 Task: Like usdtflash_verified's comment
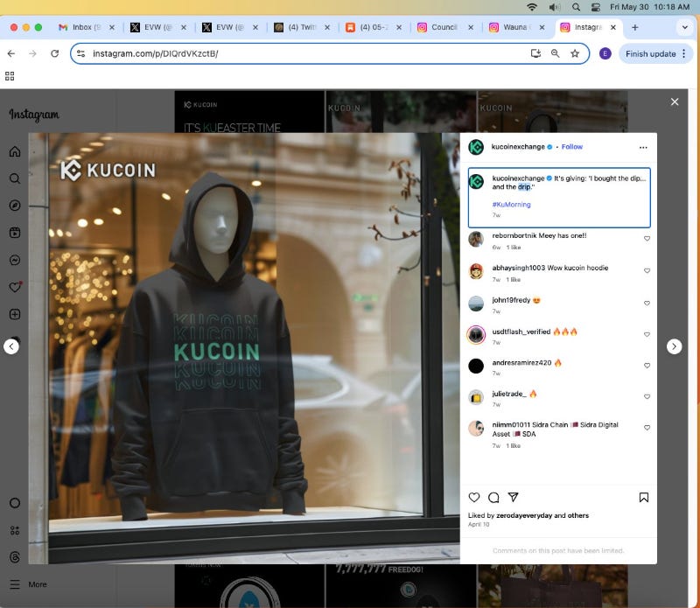coord(647,334)
